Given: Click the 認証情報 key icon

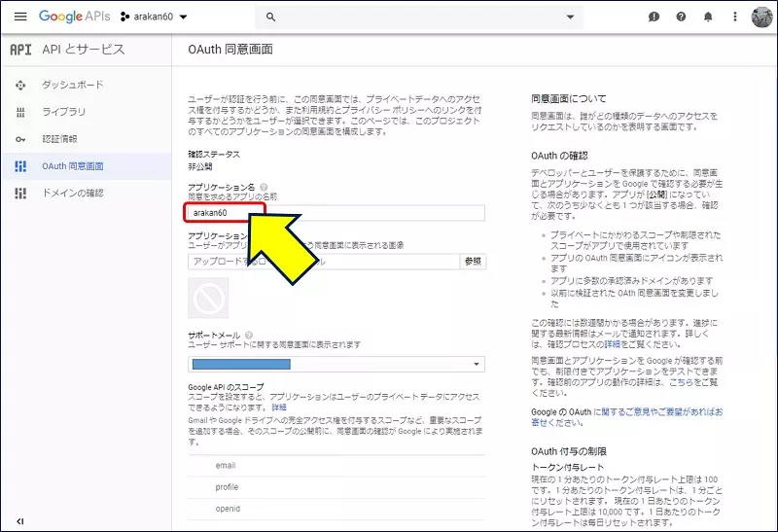Looking at the screenshot, I should pos(20,139).
